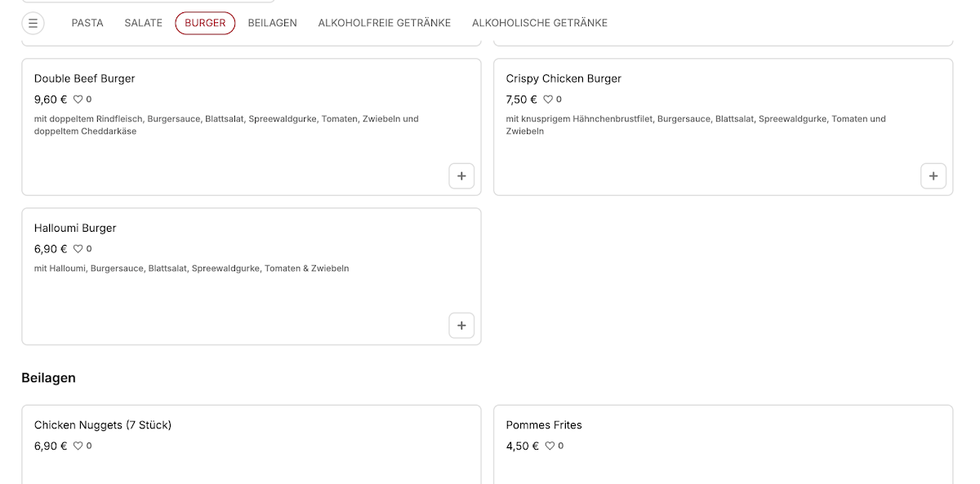
Task: Click the Halloumi Burger ingredients description
Action: point(192,269)
